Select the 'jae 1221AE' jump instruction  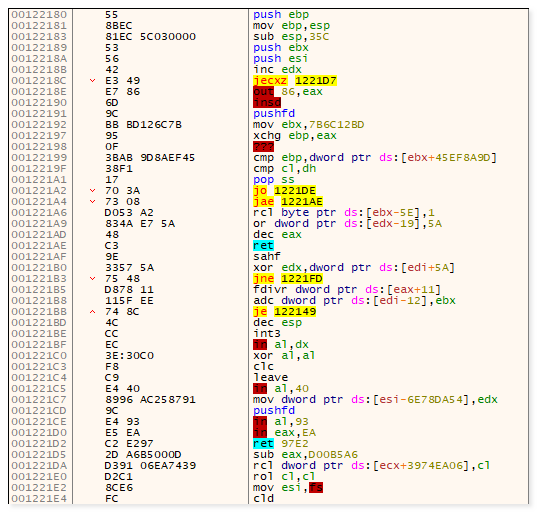288,202
